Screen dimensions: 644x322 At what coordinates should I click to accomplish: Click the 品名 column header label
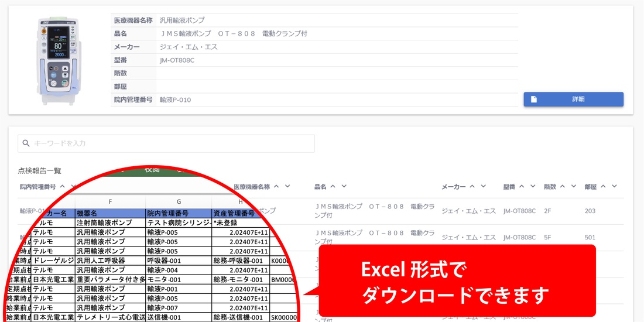point(320,186)
